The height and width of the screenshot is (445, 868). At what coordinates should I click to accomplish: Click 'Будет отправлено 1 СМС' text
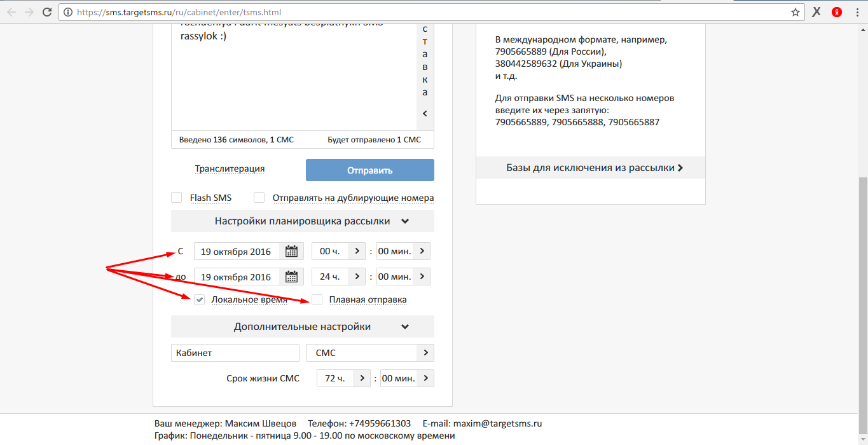[374, 140]
